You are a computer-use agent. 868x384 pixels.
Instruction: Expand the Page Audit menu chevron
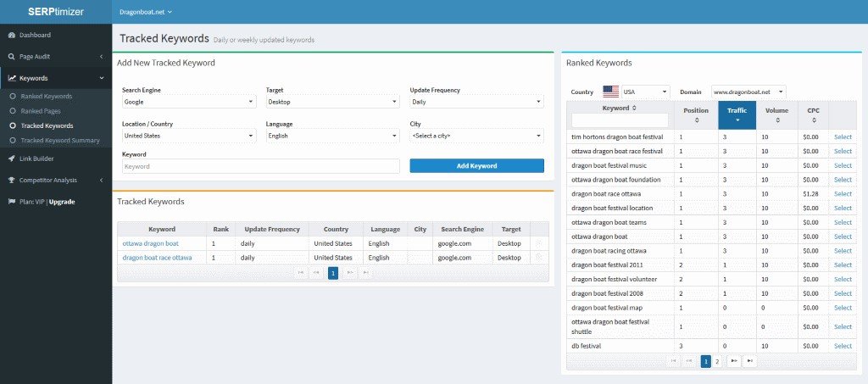[x=102, y=57]
